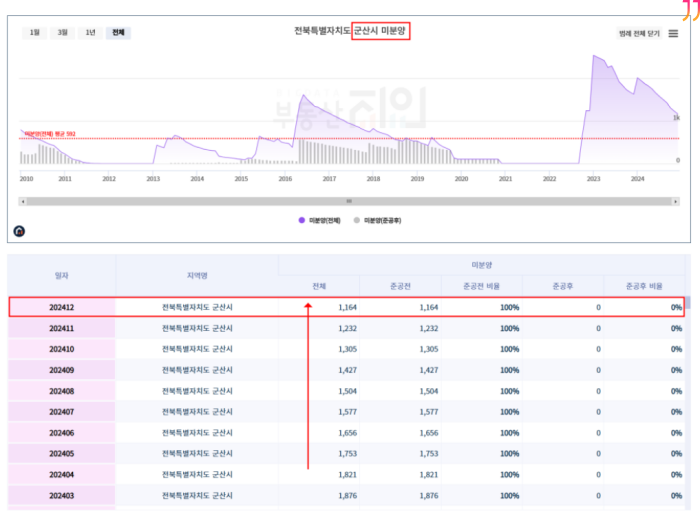The height and width of the screenshot is (514, 700).
Task: Click the 전체 column header
Action: click(319, 286)
